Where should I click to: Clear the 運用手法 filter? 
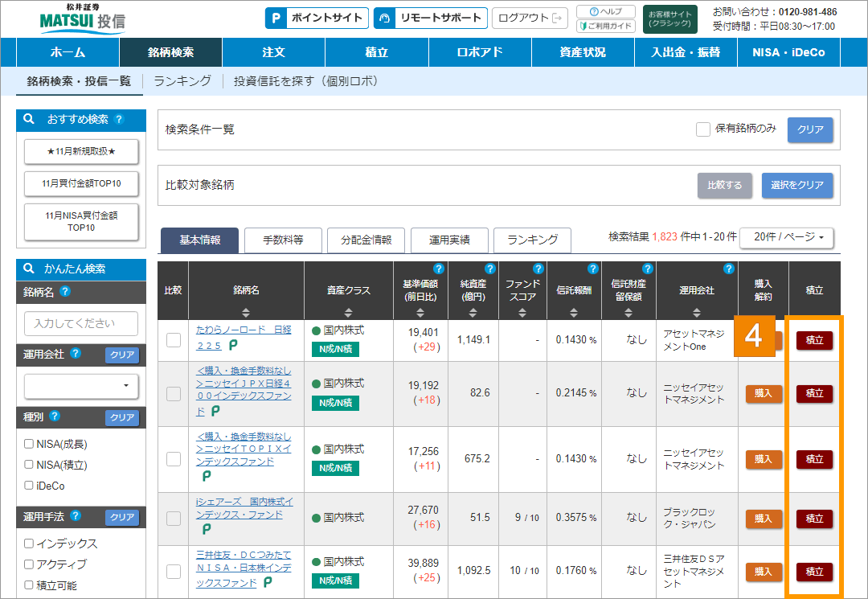122,517
